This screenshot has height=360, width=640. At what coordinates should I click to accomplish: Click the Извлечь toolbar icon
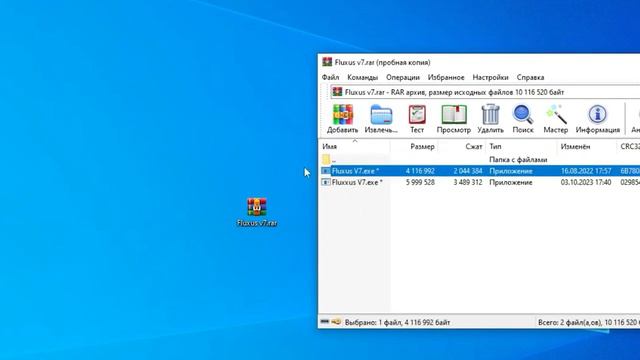(x=381, y=118)
